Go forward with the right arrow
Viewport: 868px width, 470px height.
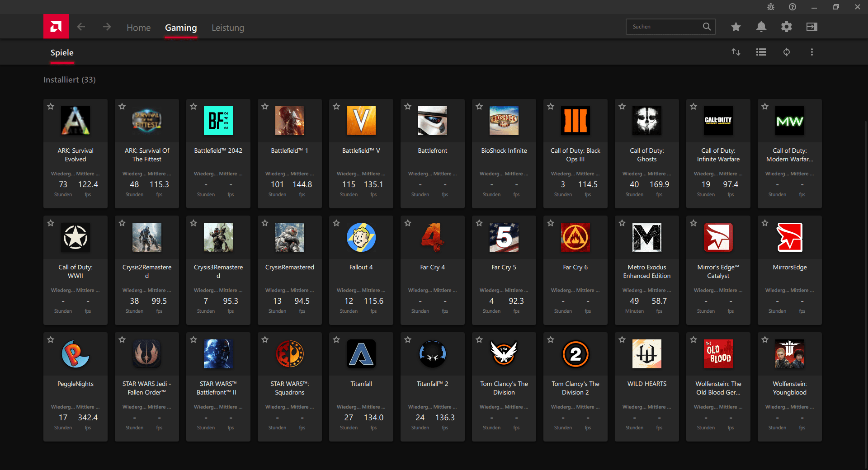tap(107, 27)
